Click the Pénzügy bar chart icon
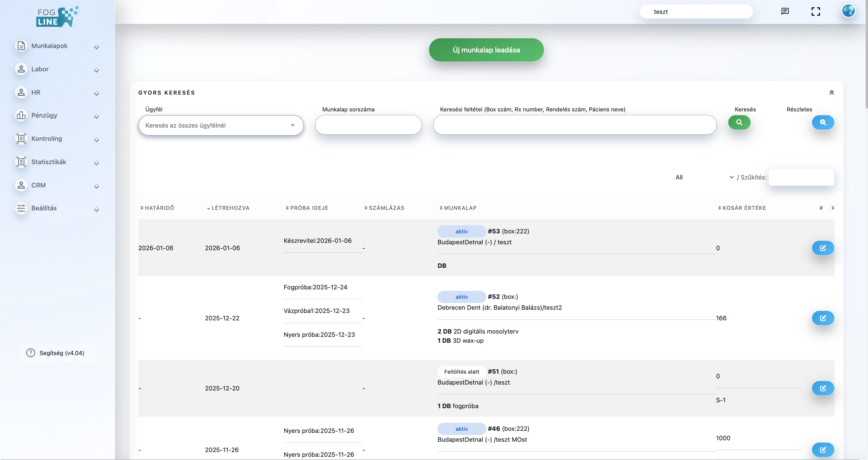The height and width of the screenshot is (460, 868). (21, 116)
